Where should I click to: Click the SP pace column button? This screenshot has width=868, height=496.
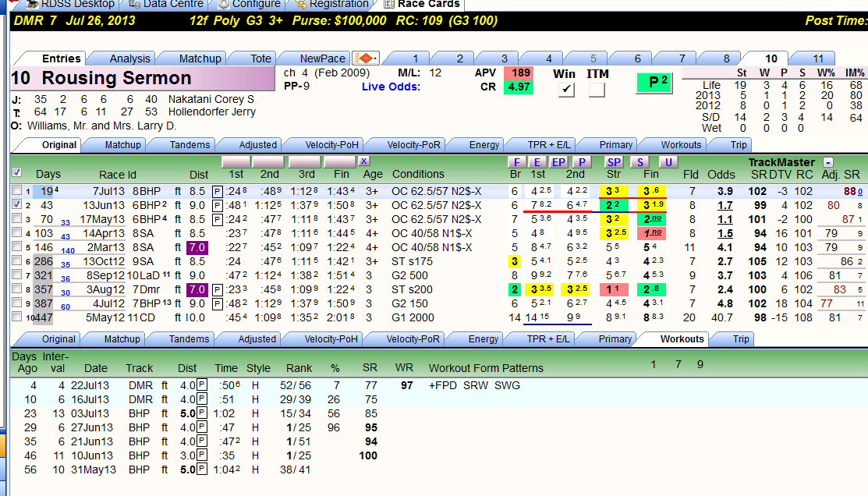614,162
